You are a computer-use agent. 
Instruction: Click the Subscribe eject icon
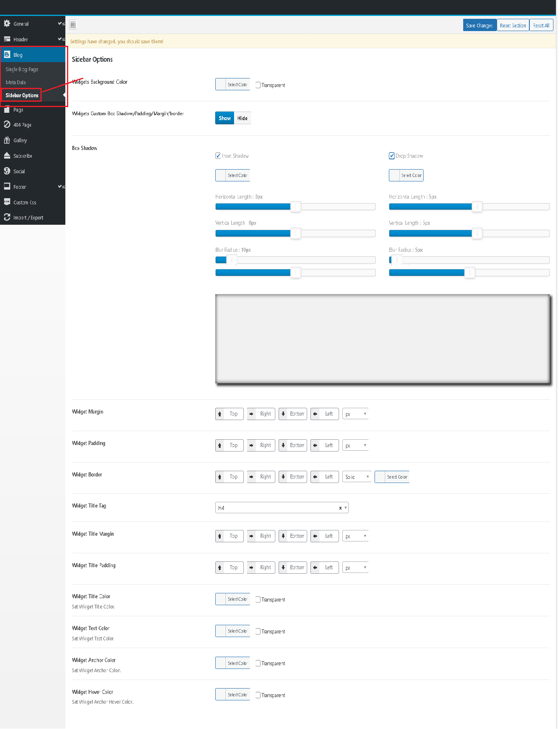[7, 156]
